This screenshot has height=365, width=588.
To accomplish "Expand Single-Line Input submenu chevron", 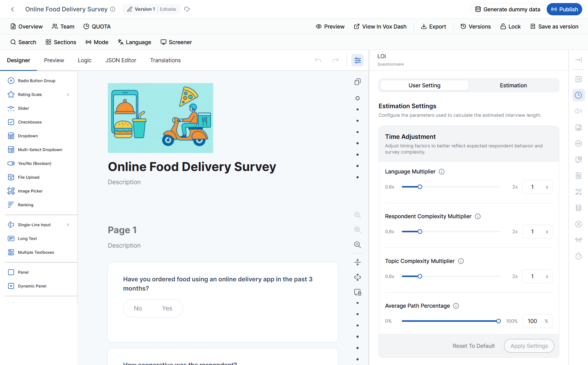I will click(x=68, y=225).
